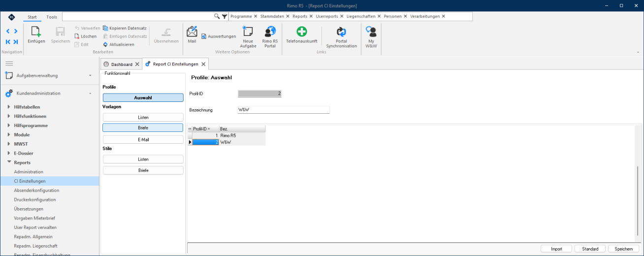Click the filter funnel icon

tap(225, 16)
